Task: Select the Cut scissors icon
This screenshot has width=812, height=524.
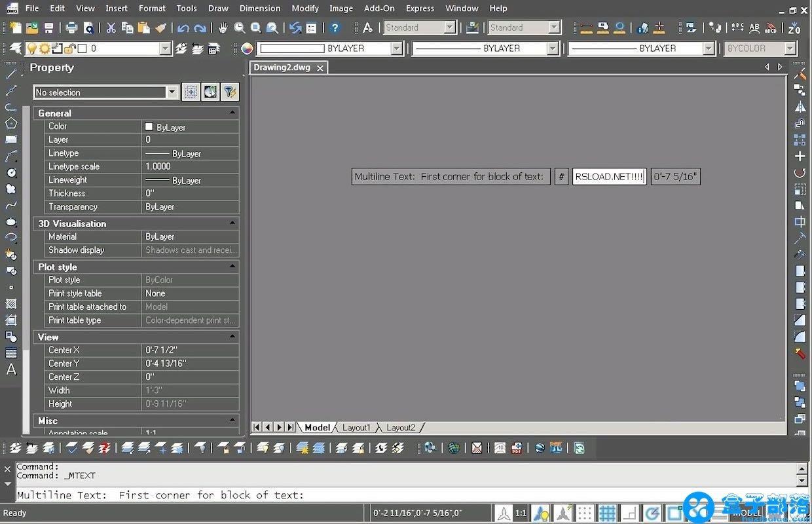Action: 111,28
